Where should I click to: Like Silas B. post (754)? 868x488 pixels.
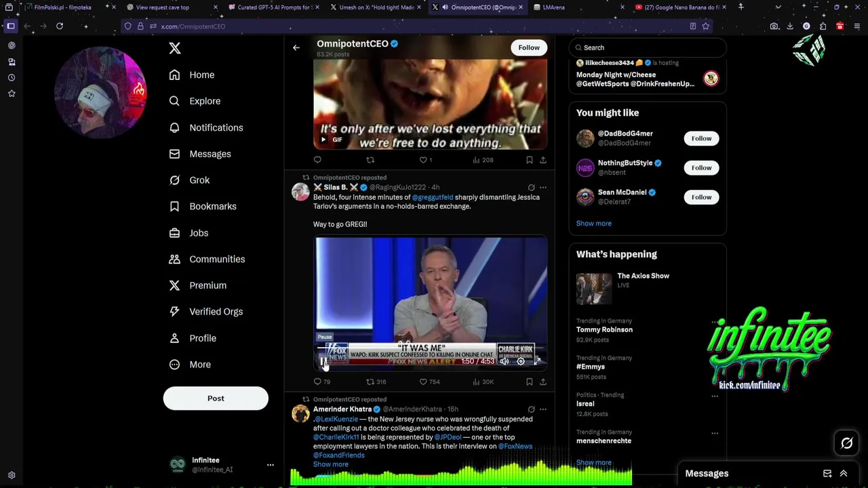(429, 382)
